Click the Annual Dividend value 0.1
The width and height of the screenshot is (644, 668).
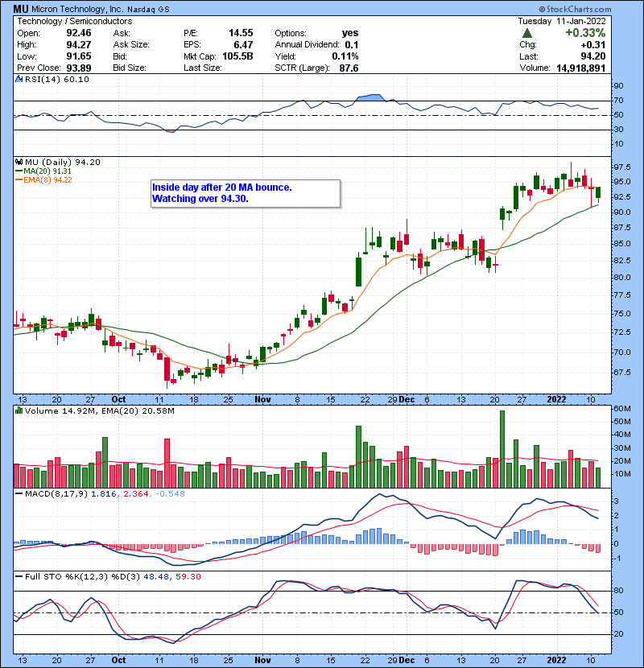[x=352, y=45]
